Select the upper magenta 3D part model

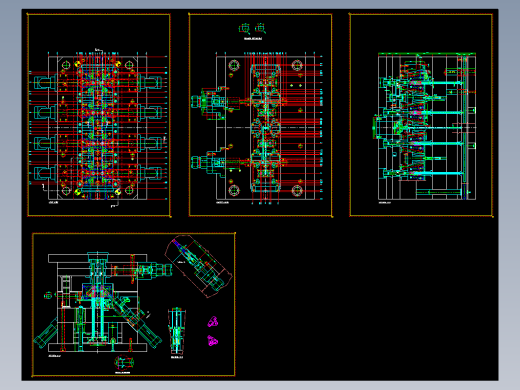213,322
